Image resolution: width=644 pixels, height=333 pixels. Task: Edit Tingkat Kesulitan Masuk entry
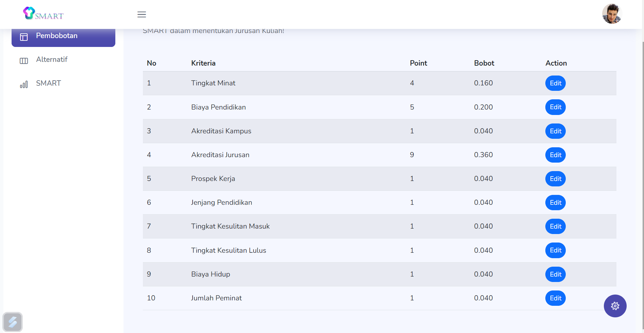coord(555,227)
